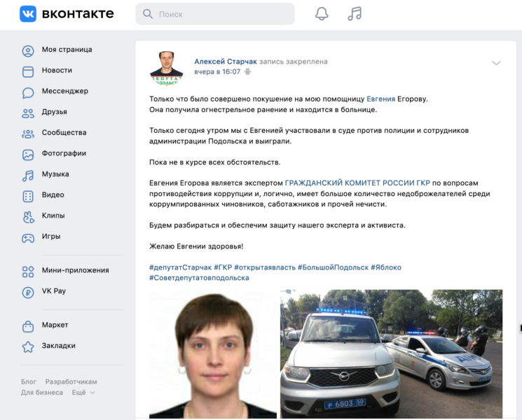
Task: Open the Мессенджер chat icon
Action: [28, 93]
